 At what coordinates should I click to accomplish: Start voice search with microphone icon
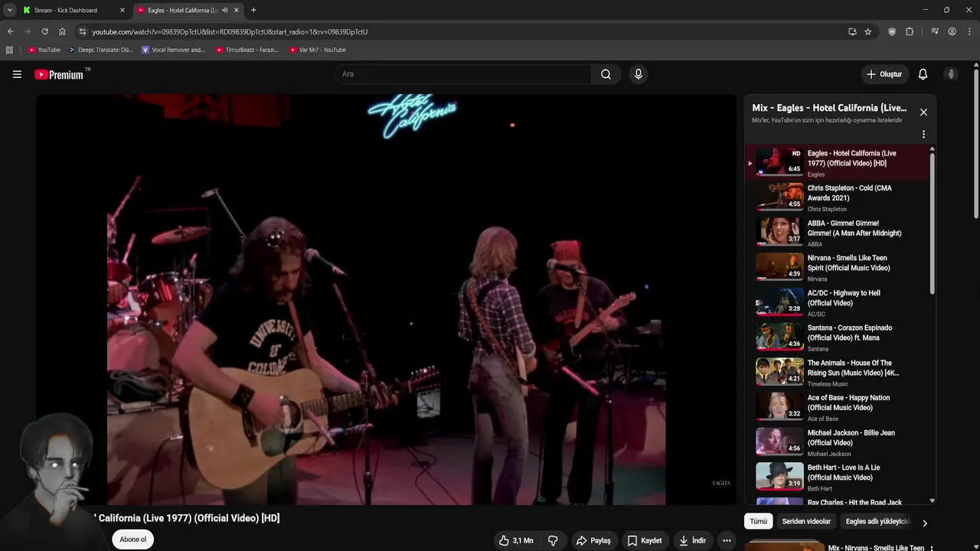point(639,74)
